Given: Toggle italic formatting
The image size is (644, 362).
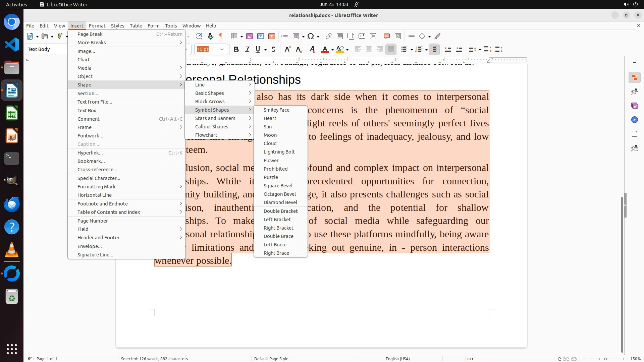Looking at the screenshot, I should (247, 49).
